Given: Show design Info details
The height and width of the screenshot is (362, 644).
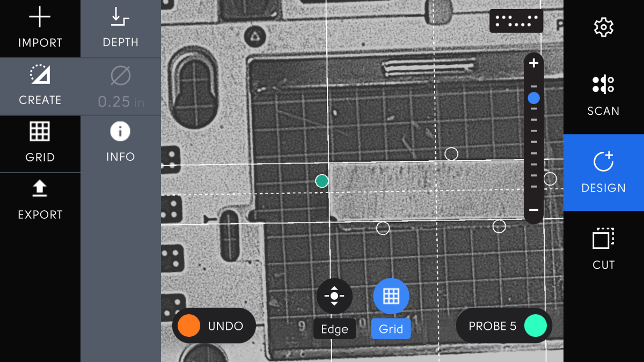Looking at the screenshot, I should coord(120,143).
